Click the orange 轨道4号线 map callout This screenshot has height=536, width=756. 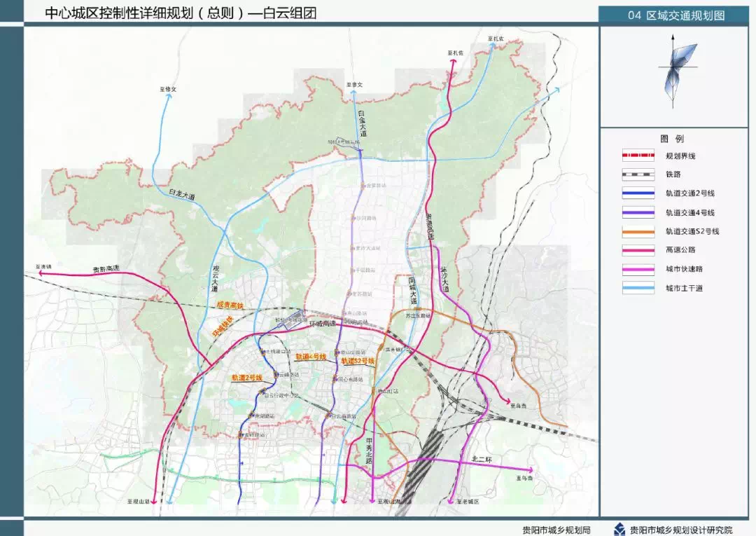point(311,357)
